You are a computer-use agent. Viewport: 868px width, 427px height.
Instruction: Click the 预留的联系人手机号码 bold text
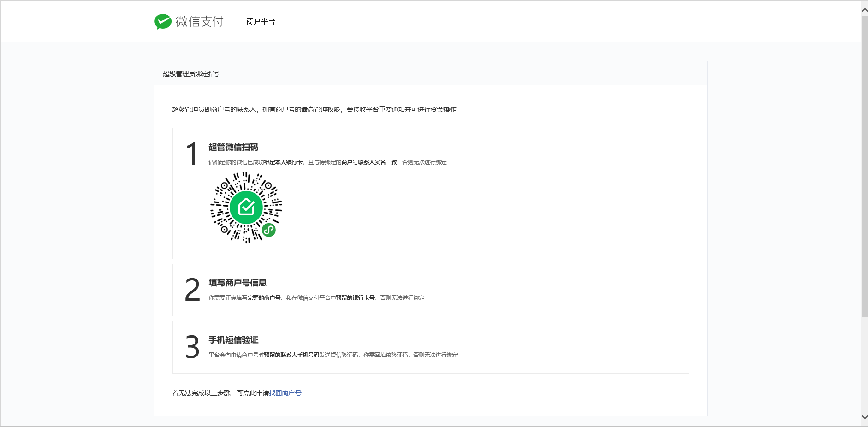tap(291, 355)
